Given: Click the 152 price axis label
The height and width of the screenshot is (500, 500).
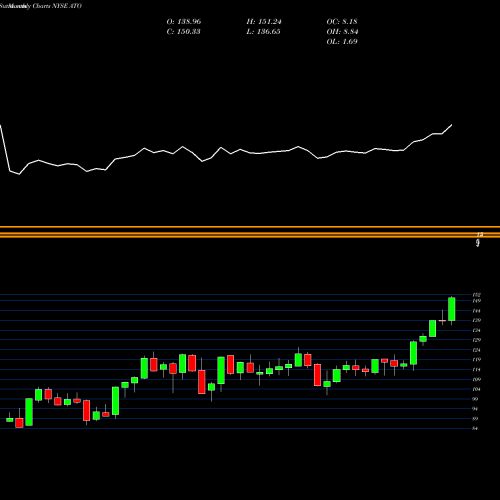Looking at the screenshot, I should click(x=477, y=295).
